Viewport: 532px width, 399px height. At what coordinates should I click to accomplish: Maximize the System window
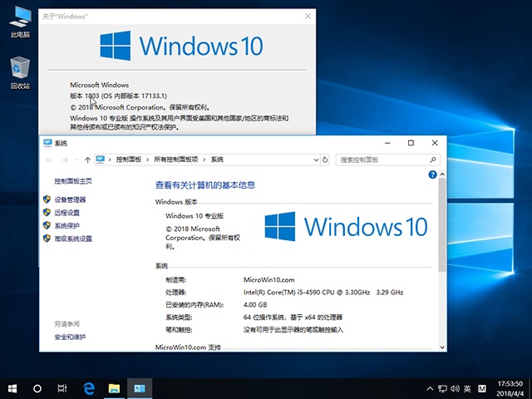pos(411,143)
